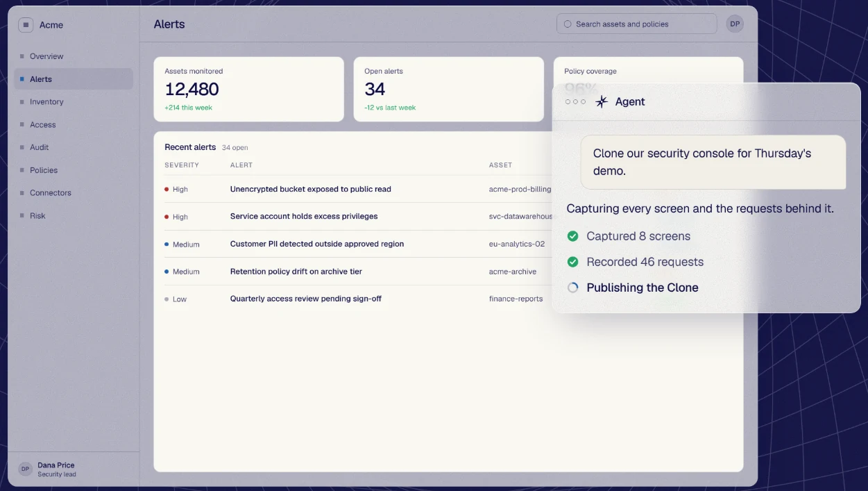Click the Clone our security console message bubble
The width and height of the screenshot is (868, 491).
tap(713, 162)
